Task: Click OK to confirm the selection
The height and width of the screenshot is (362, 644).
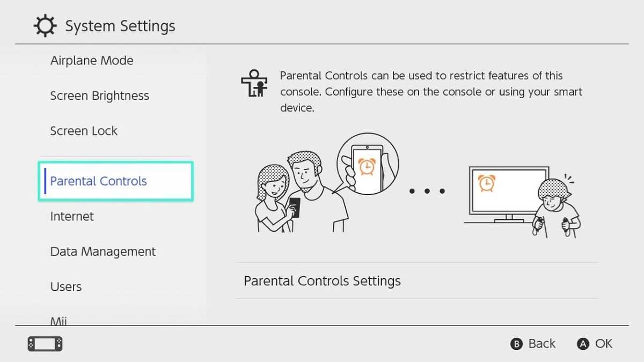Action: coord(594,344)
